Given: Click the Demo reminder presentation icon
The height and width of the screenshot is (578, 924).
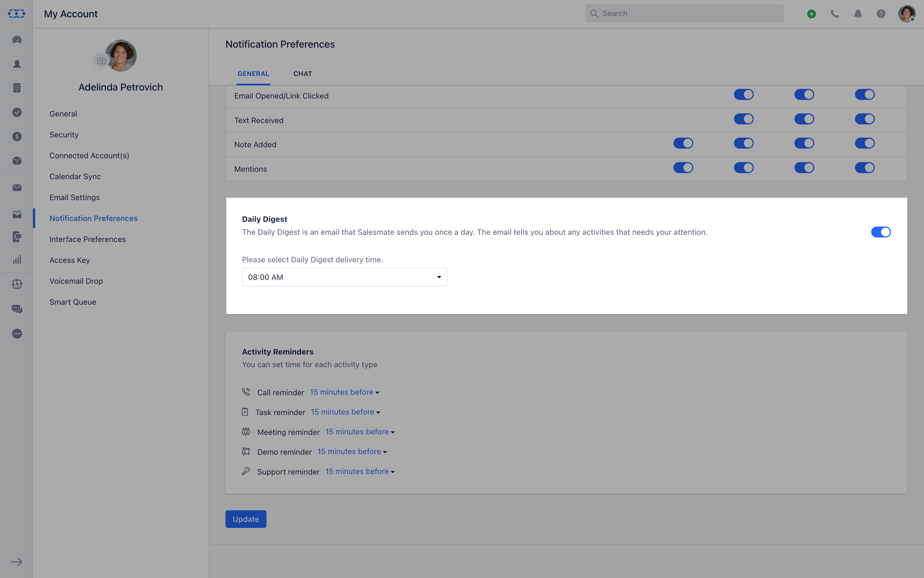Looking at the screenshot, I should pyautogui.click(x=246, y=451).
